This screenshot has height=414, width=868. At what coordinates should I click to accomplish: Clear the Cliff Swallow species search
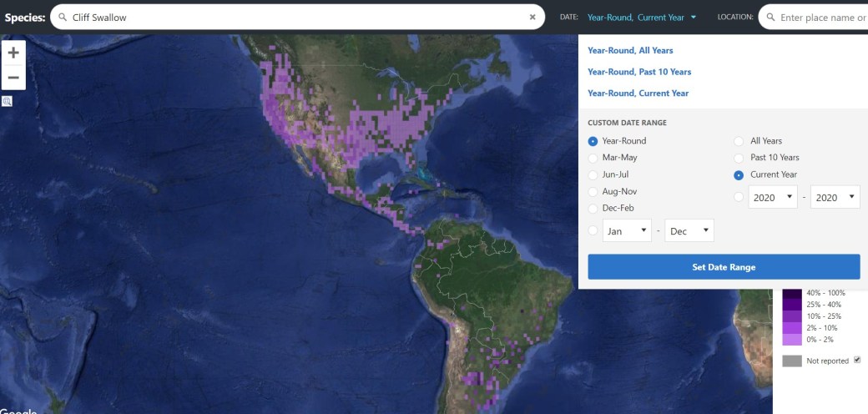click(532, 17)
